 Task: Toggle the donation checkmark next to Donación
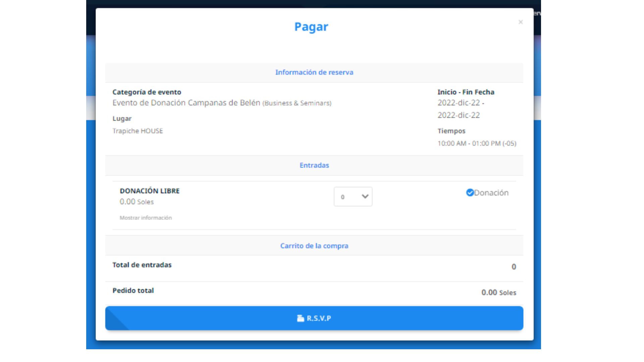point(470,192)
